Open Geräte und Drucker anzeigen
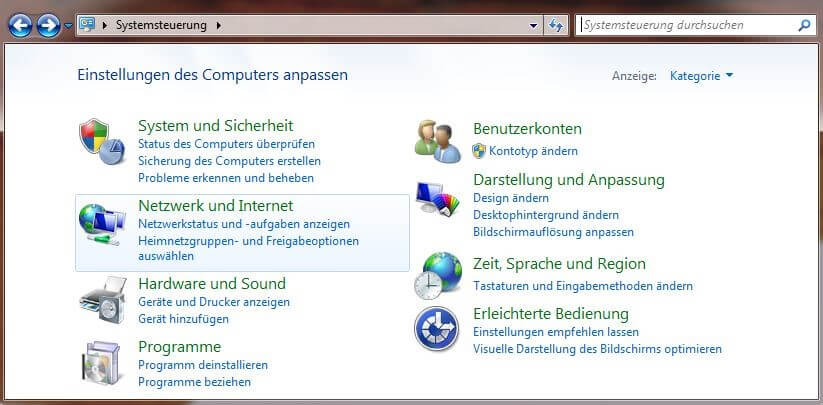This screenshot has height=405, width=823. (214, 302)
